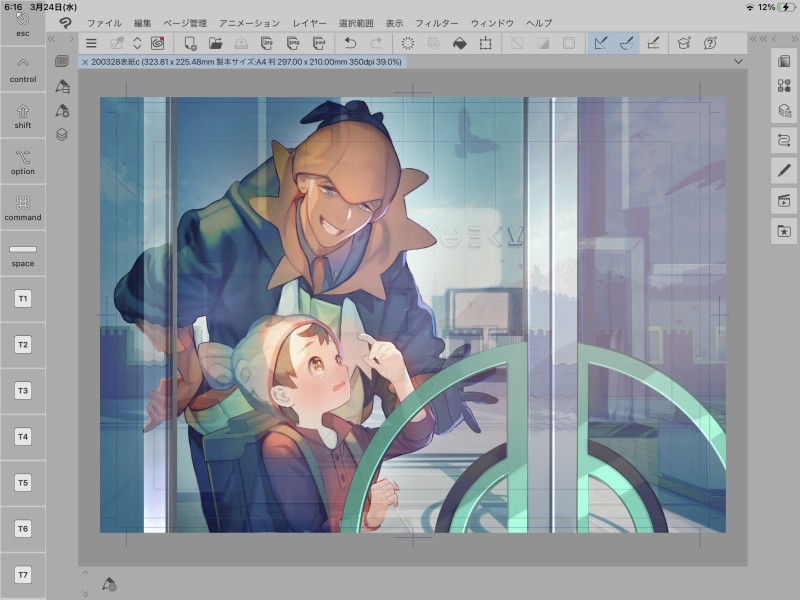Image resolution: width=800 pixels, height=600 pixels.
Task: Open the pen icon palette on right dock
Action: 784,170
